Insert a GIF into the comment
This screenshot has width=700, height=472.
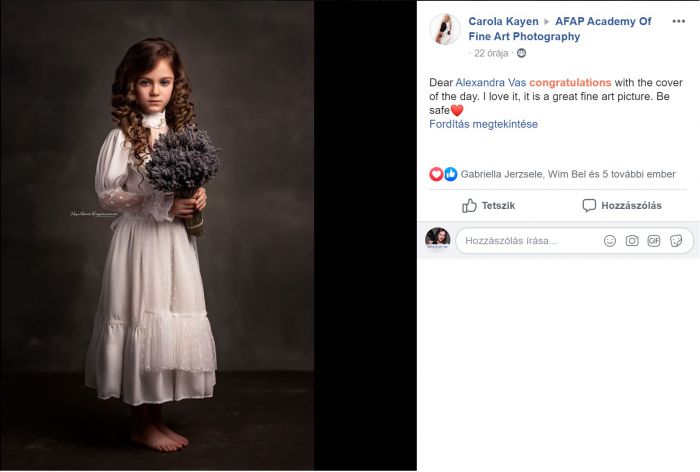point(654,241)
